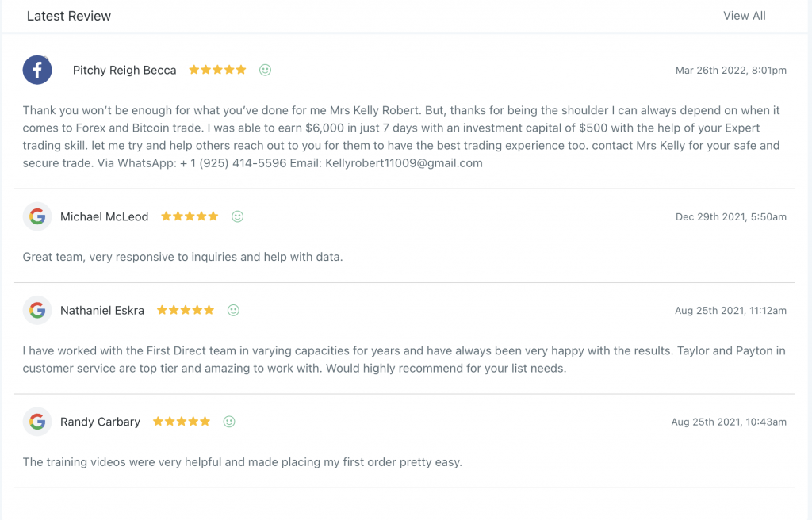Click the Facebook icon beside Pitchy Reigh Becca
Screen dimensions: 812x520
[x=37, y=70]
